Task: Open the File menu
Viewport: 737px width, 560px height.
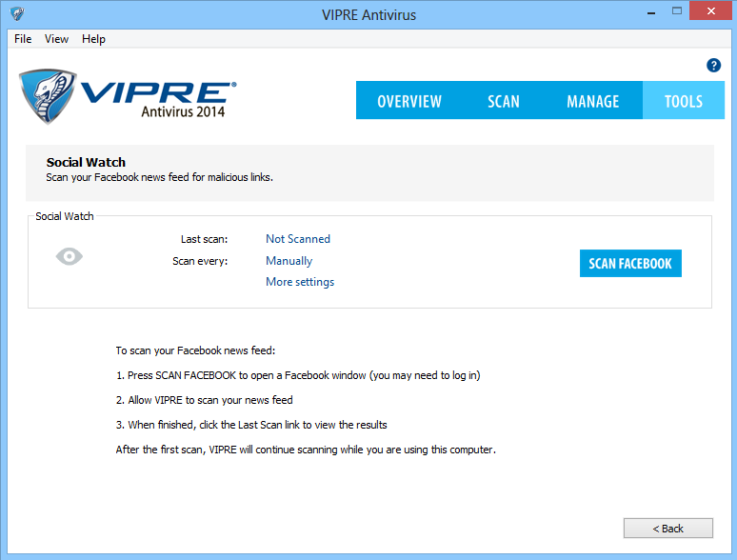Action: [x=23, y=39]
